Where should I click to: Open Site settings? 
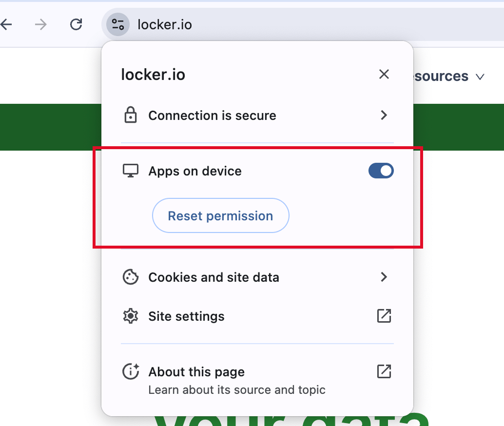[x=257, y=316]
